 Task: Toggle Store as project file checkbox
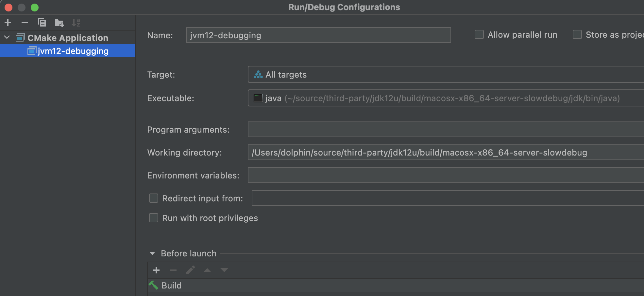tap(577, 35)
